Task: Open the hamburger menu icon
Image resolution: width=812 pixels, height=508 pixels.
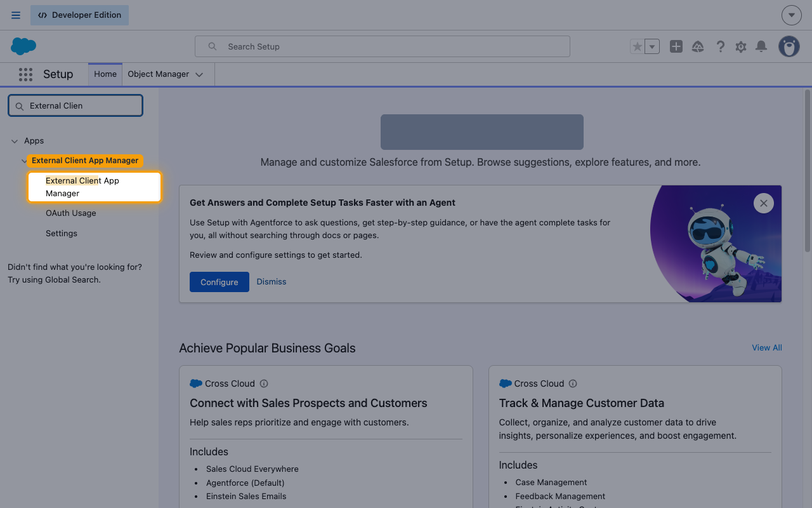Action: tap(16, 15)
